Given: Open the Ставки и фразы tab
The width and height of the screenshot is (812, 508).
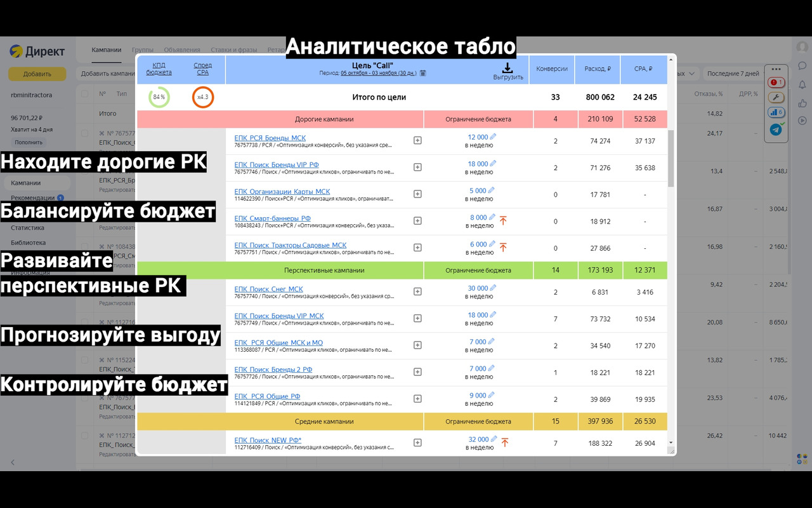Looking at the screenshot, I should (x=233, y=50).
